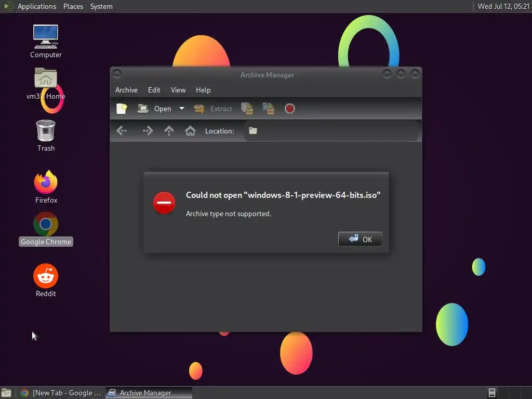Select the Trash desktop icon

(x=46, y=136)
